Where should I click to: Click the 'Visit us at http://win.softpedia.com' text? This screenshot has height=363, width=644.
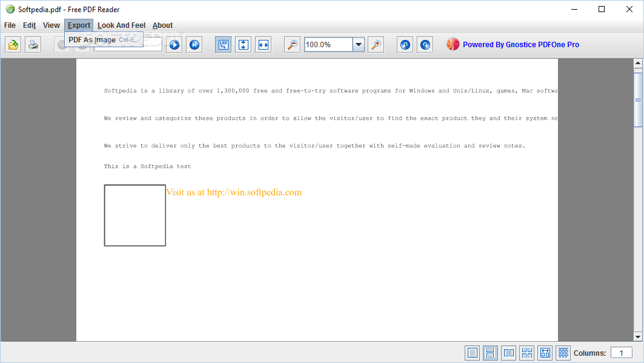pyautogui.click(x=234, y=192)
